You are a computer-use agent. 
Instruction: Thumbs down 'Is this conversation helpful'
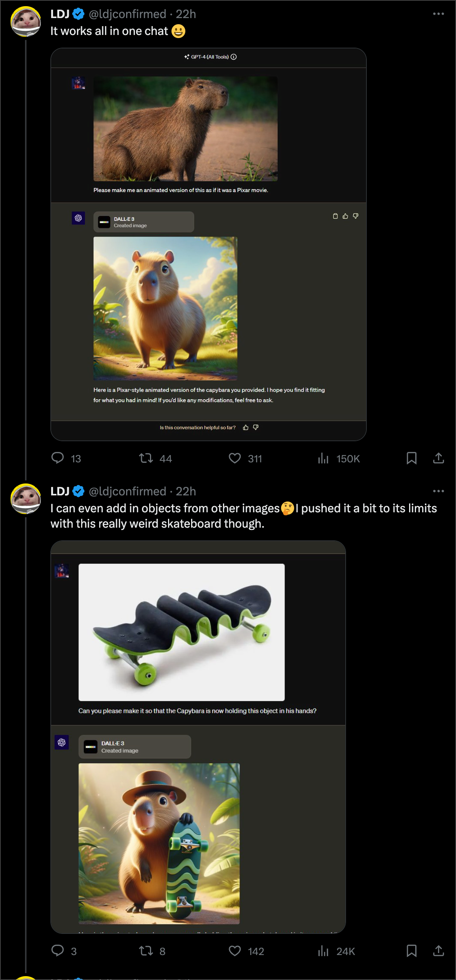[255, 427]
